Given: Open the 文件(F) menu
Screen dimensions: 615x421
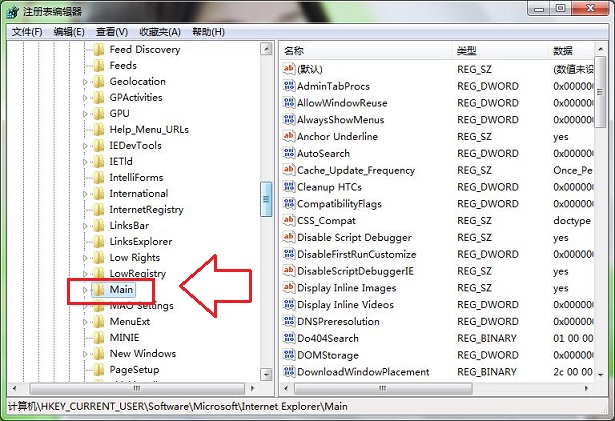Looking at the screenshot, I should pos(27,32).
